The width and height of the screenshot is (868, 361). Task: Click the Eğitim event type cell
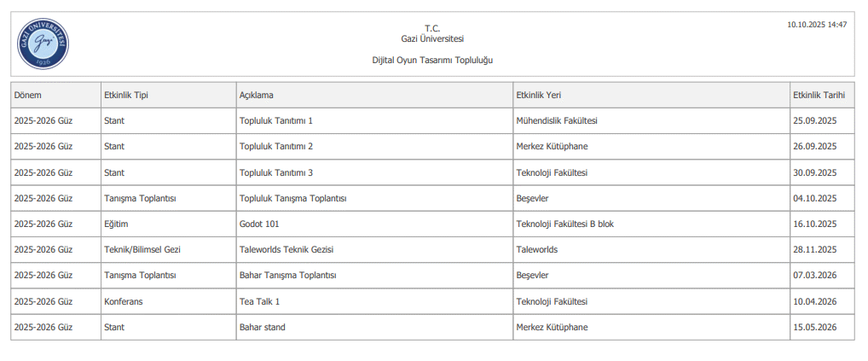119,224
